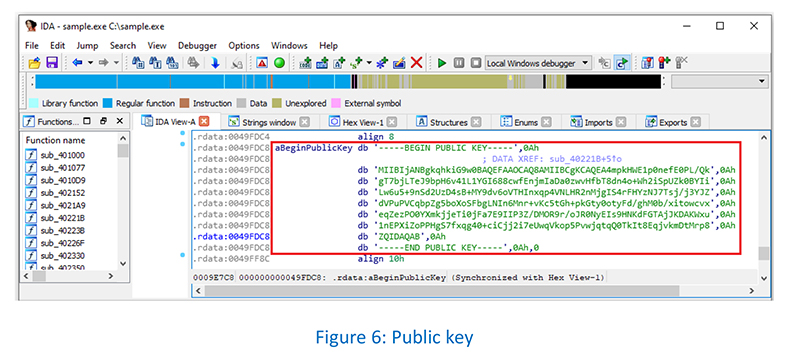
Task: Open the forward-arrow history dropdown
Action: pos(116,63)
